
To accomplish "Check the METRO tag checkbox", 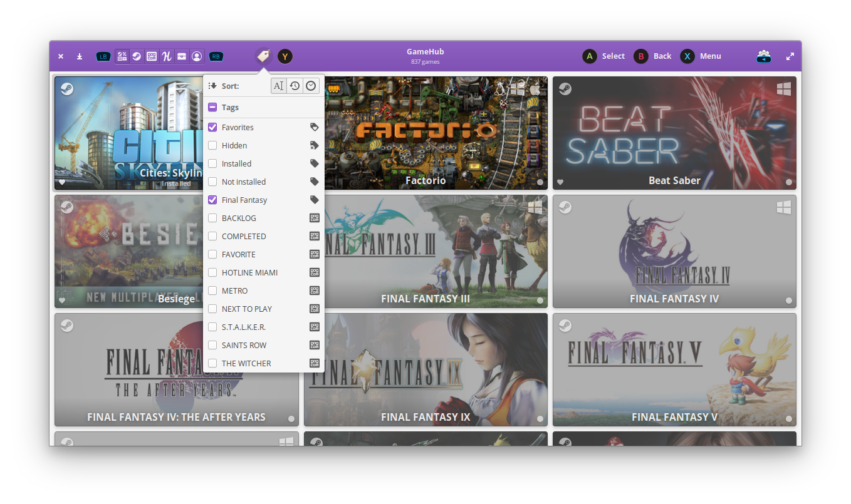I will click(212, 291).
